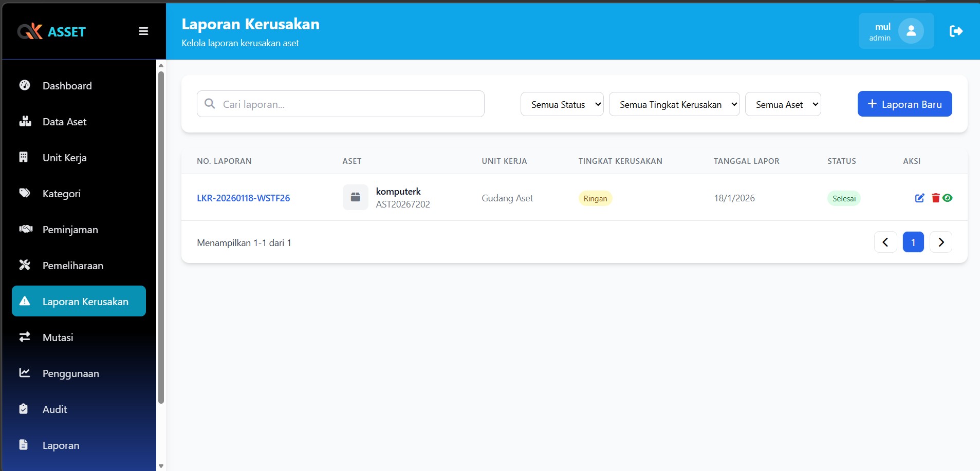Screen dimensions: 980x471
Task: Expand the Semua Tingkat Kerusakan filter
Action: [x=674, y=104]
